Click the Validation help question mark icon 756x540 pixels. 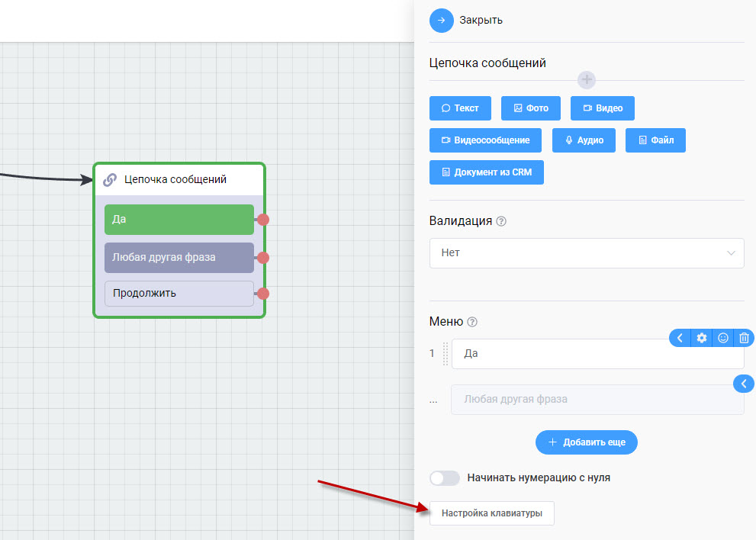[x=501, y=221]
